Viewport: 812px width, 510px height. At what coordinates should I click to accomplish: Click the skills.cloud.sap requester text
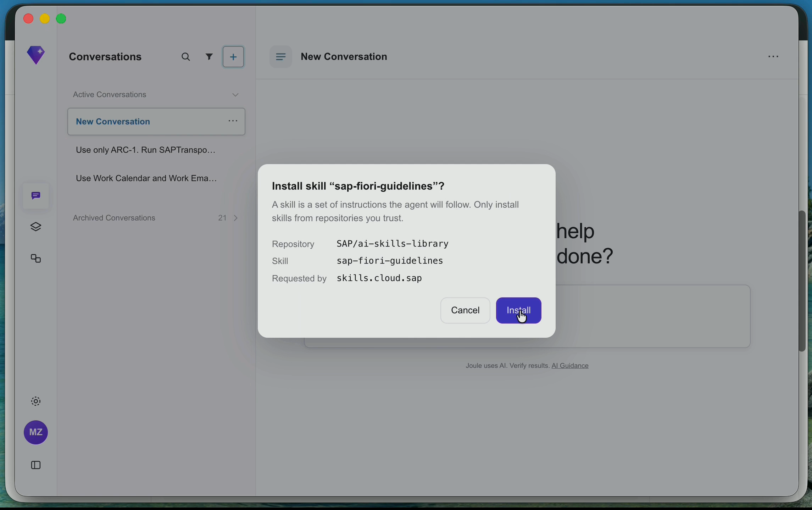point(379,278)
